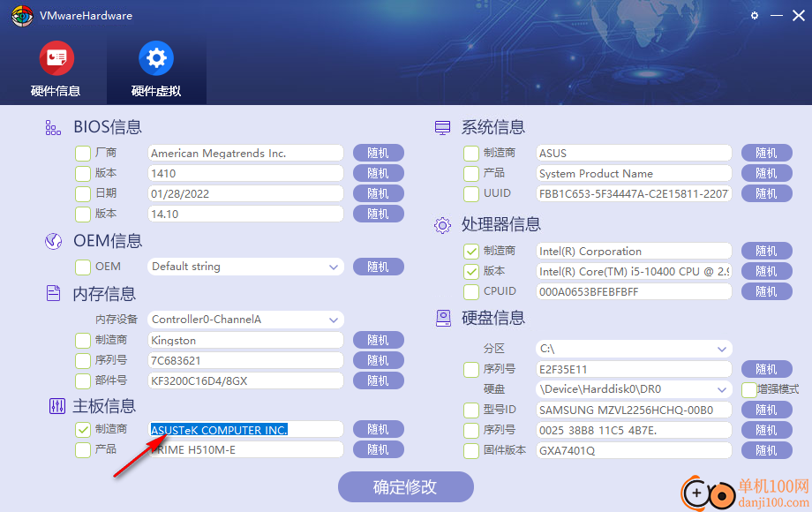Randomize the BIOS 日期 value
Viewport: 812px width, 512px height.
click(x=378, y=193)
